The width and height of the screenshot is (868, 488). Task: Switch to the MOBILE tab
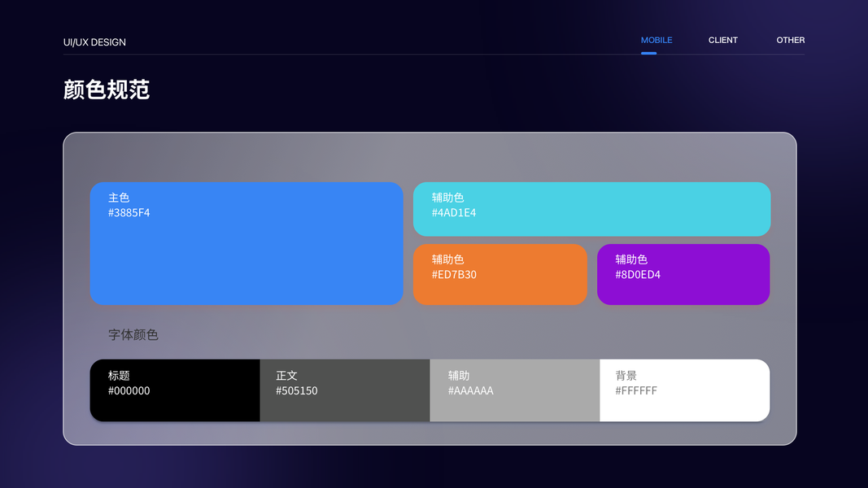click(656, 41)
